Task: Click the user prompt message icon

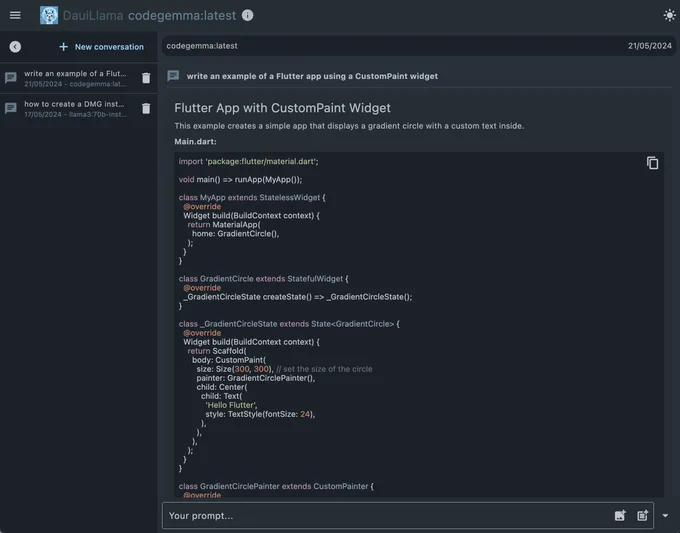Action: point(173,76)
